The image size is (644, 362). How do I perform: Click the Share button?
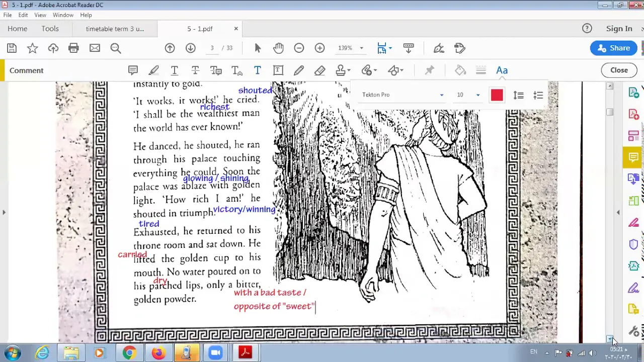pos(614,48)
